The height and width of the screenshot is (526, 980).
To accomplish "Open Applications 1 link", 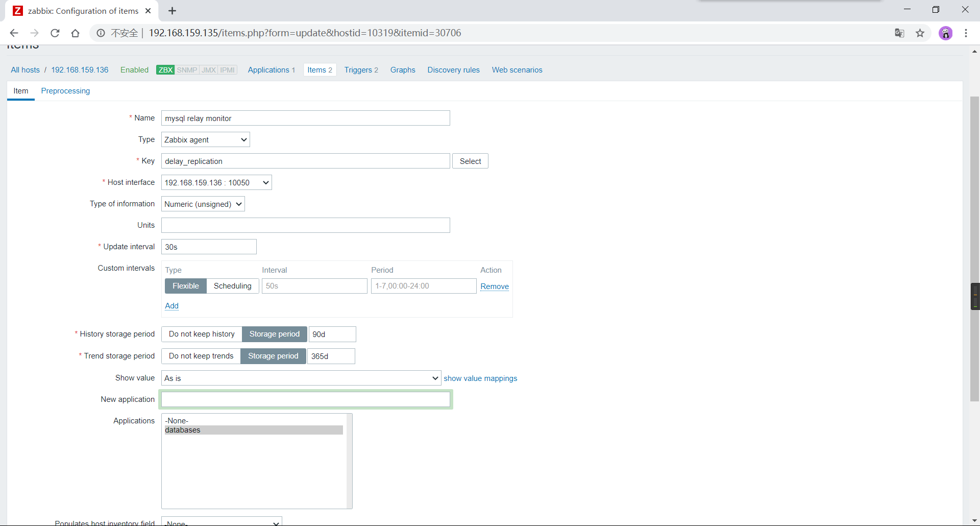I will (272, 70).
